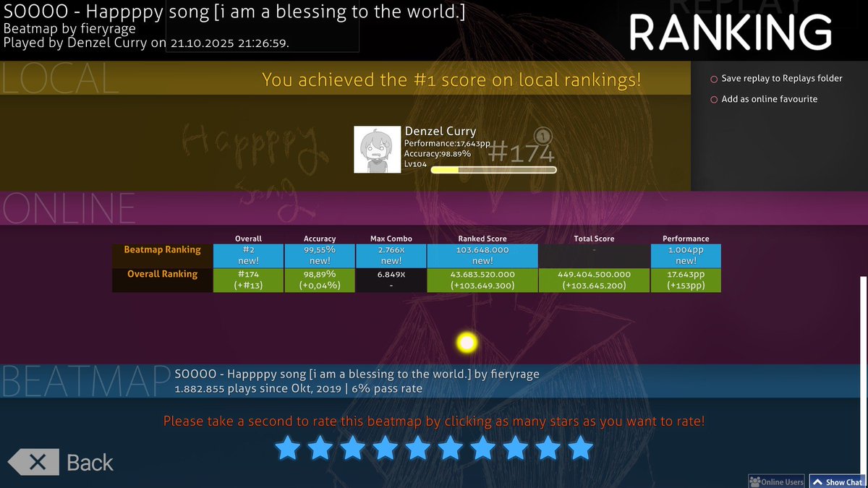Open chat with Show Chat
This screenshot has width=868, height=488.
pyautogui.click(x=838, y=481)
